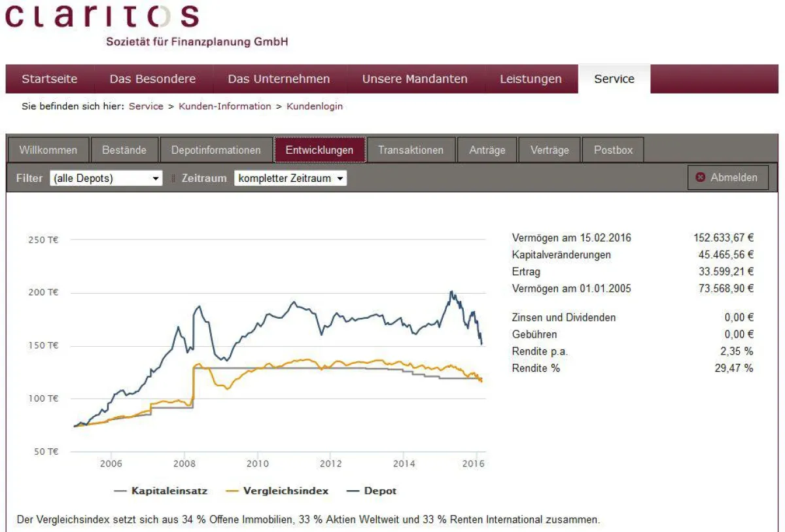This screenshot has height=532, width=785.
Task: Click the red Abmelden logout icon
Action: click(701, 177)
